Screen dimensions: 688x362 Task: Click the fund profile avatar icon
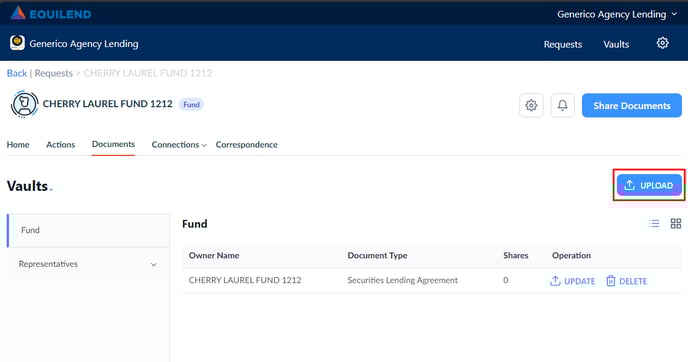tap(25, 104)
